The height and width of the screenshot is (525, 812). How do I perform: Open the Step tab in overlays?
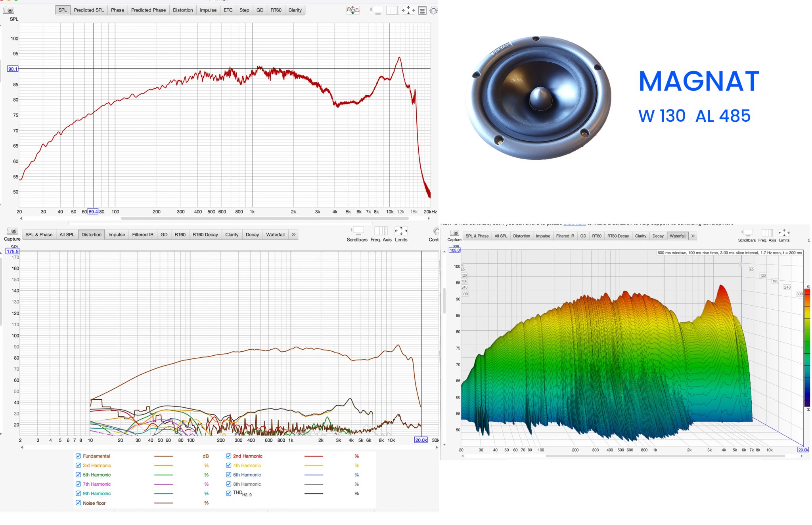(x=244, y=10)
